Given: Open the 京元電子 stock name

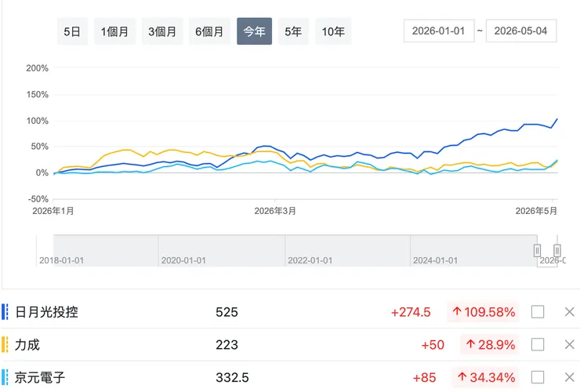Looking at the screenshot, I should 40,378.
